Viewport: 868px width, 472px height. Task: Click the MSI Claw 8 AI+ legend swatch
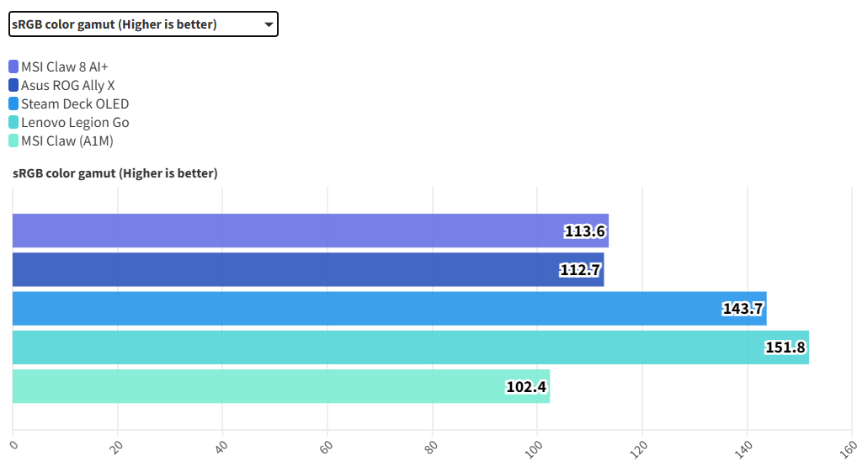click(13, 66)
